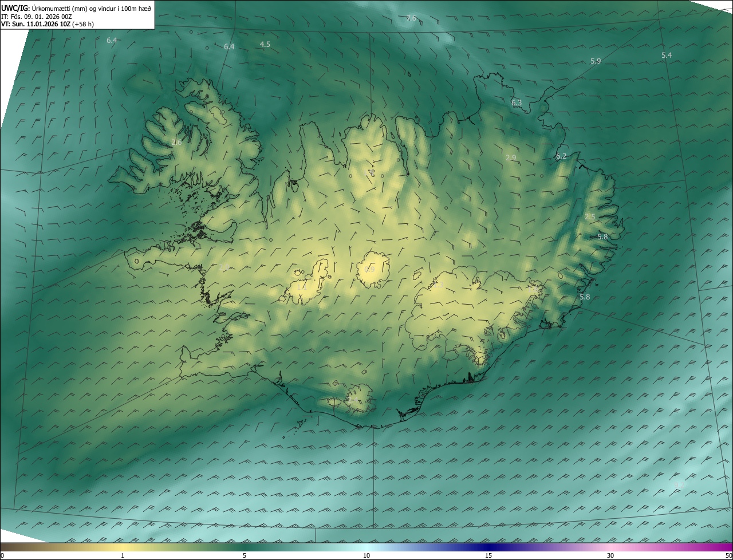733x560 pixels.
Task: Click the 5.8 value directly under 2.5
Action: (602, 236)
